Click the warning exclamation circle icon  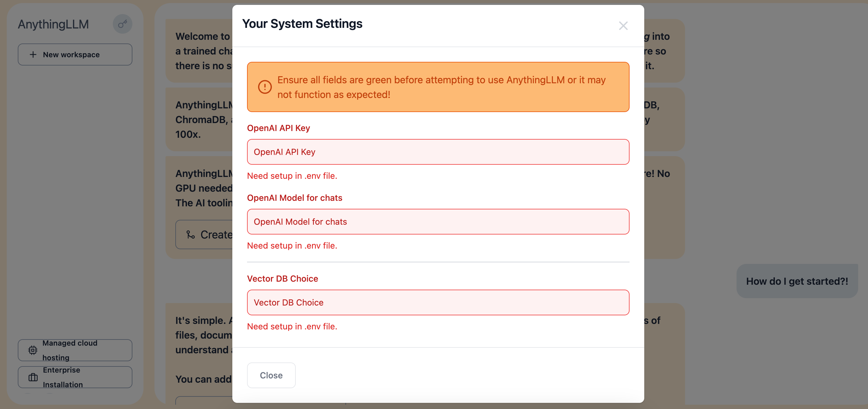point(265,87)
